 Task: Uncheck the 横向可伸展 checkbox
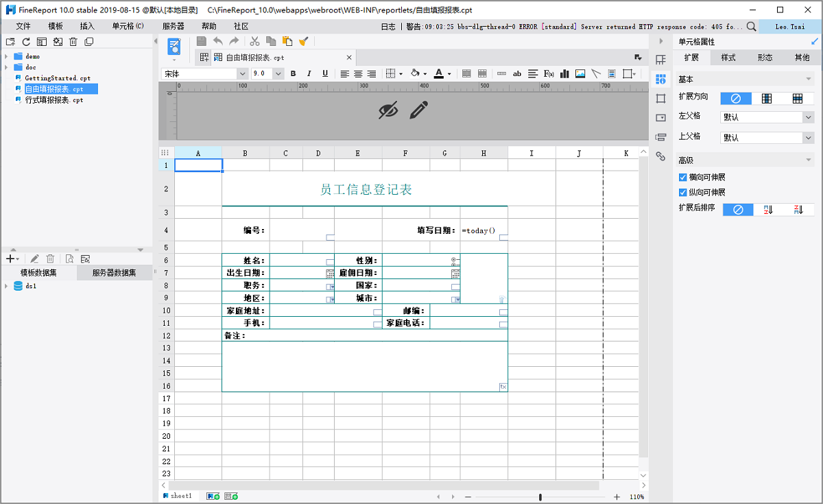682,178
